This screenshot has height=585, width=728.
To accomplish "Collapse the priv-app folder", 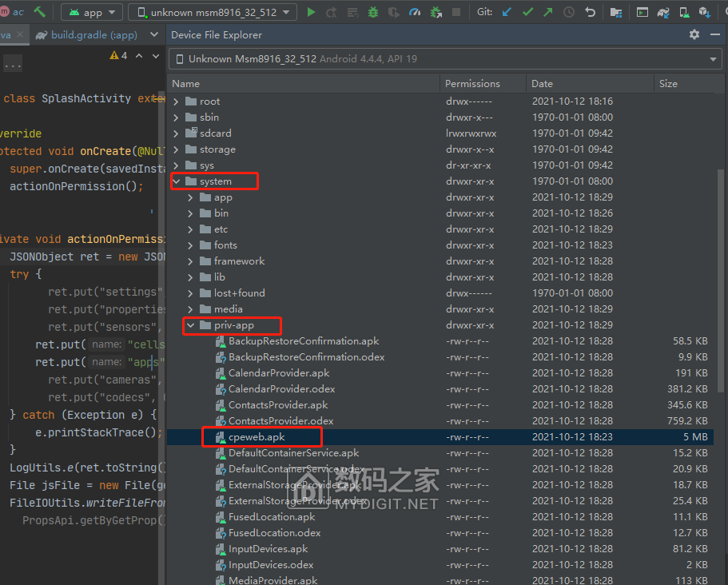I will point(190,325).
